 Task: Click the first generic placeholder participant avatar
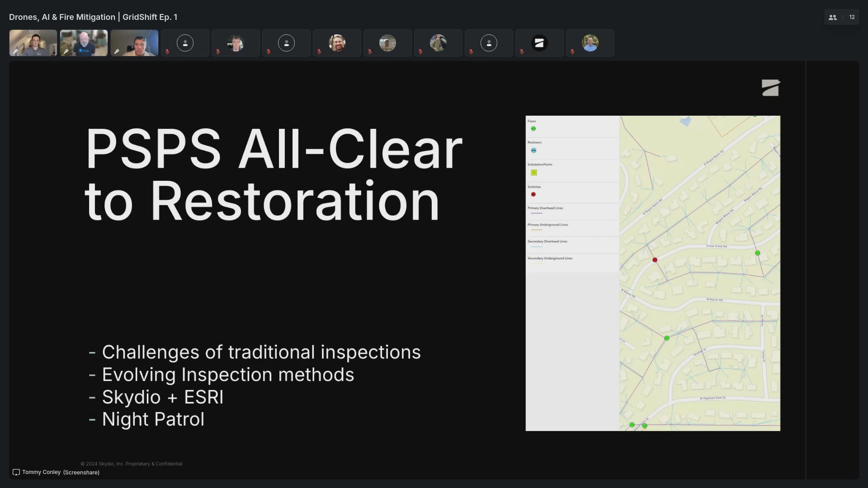(x=185, y=43)
